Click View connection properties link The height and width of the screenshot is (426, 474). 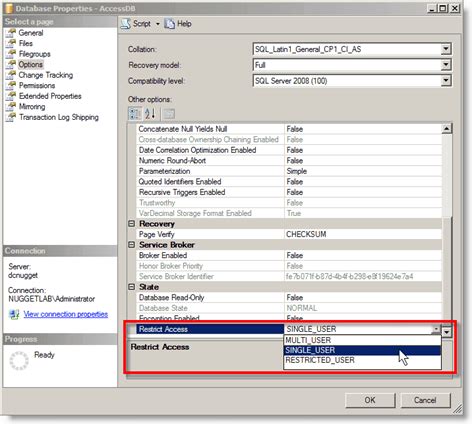coord(66,314)
